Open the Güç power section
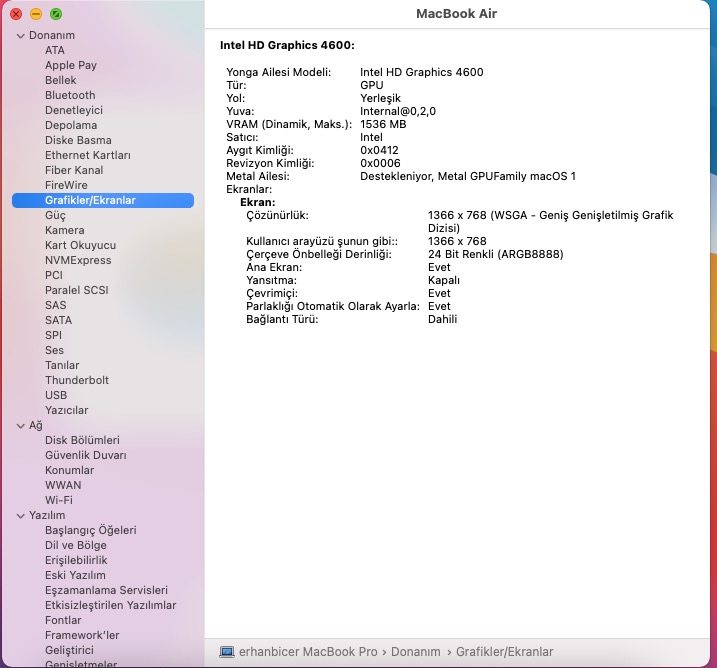The width and height of the screenshot is (717, 668). click(55, 216)
